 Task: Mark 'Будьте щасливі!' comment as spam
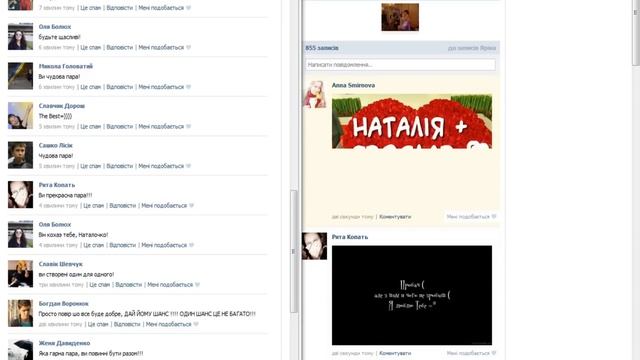point(91,47)
